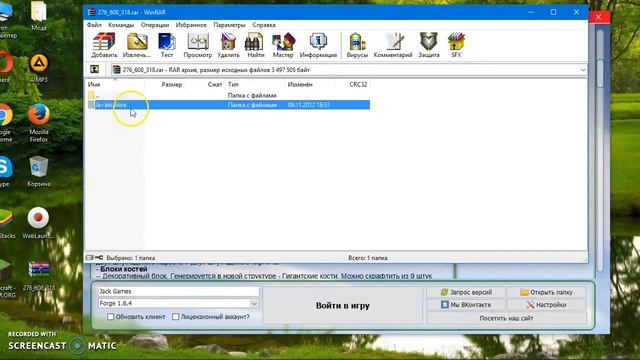
Task: Click the Удалить (Delete) toolbar icon
Action: pos(228,45)
